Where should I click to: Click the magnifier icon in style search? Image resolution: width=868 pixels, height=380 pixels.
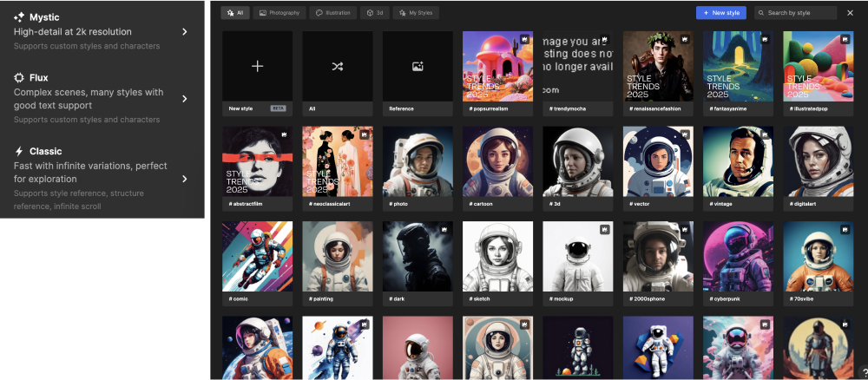pyautogui.click(x=762, y=13)
